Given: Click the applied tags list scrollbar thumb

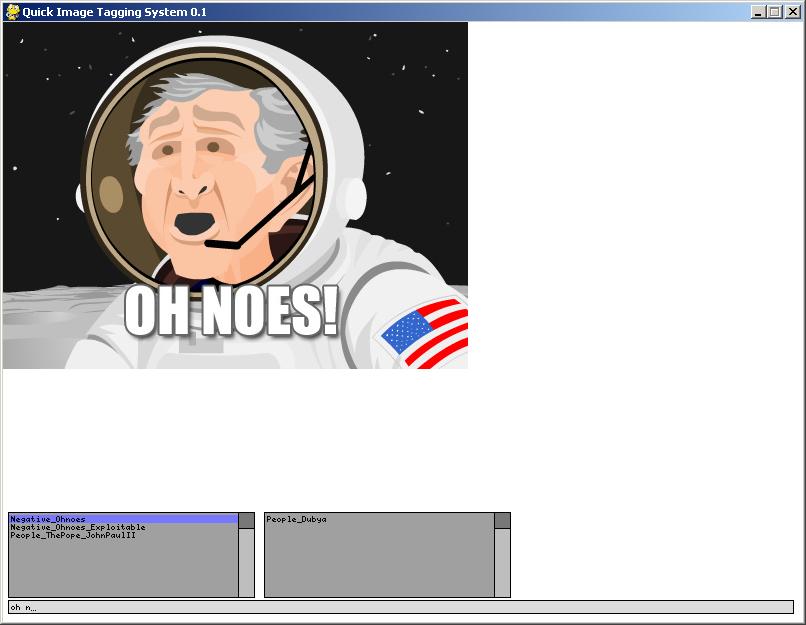Looking at the screenshot, I should click(x=502, y=521).
